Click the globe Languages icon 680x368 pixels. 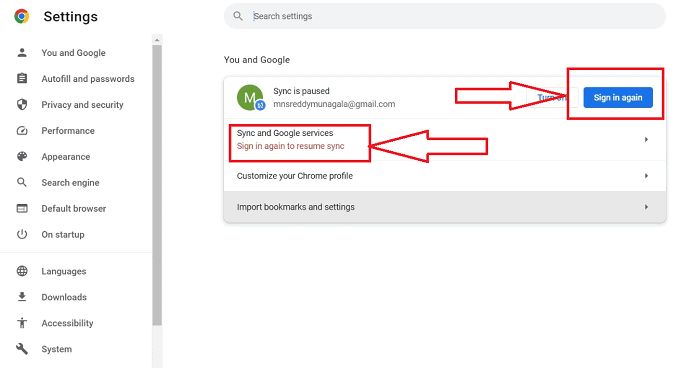(22, 271)
